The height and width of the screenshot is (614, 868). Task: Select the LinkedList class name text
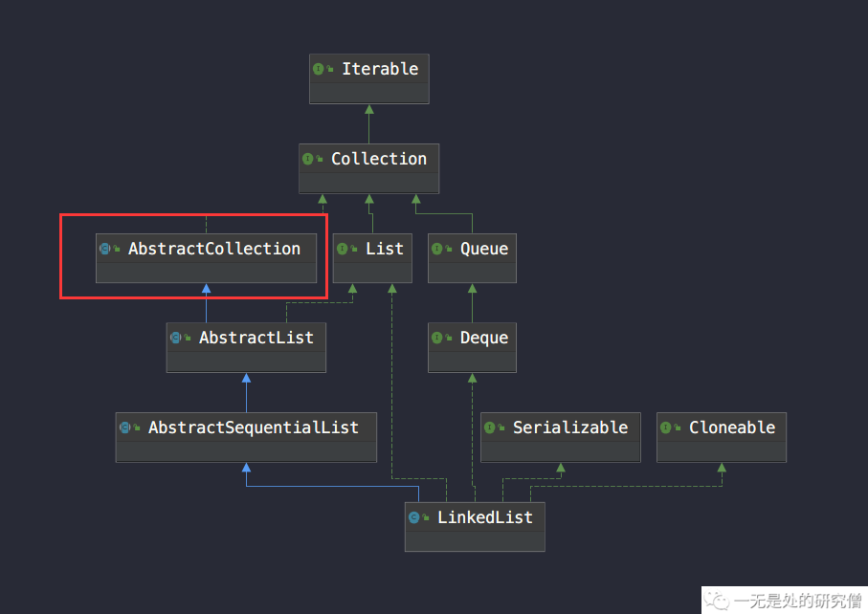[x=485, y=517]
